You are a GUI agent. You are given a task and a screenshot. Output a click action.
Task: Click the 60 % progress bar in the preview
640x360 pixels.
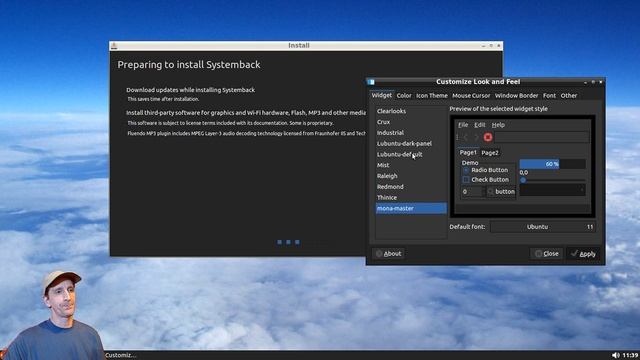[x=553, y=164]
